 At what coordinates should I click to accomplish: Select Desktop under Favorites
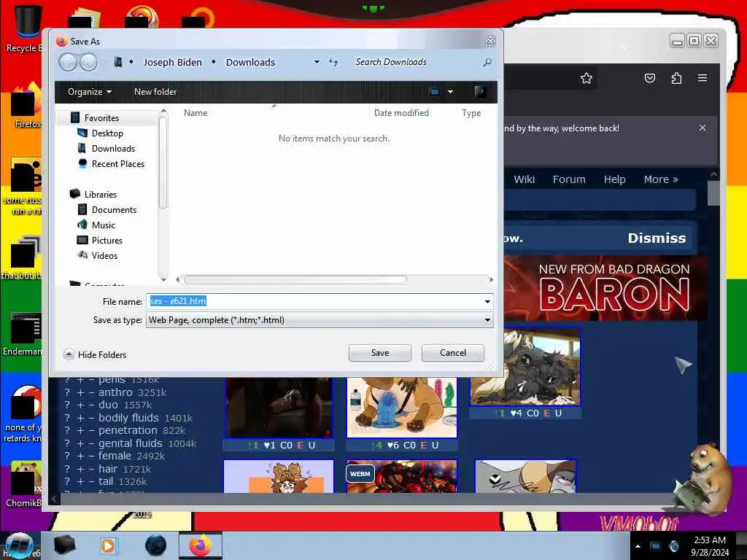[107, 133]
